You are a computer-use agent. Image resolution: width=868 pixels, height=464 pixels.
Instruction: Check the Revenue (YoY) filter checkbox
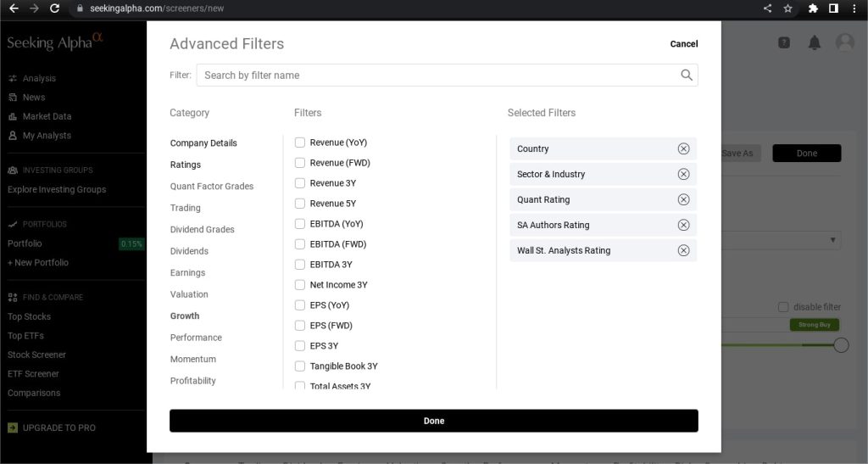coord(300,143)
